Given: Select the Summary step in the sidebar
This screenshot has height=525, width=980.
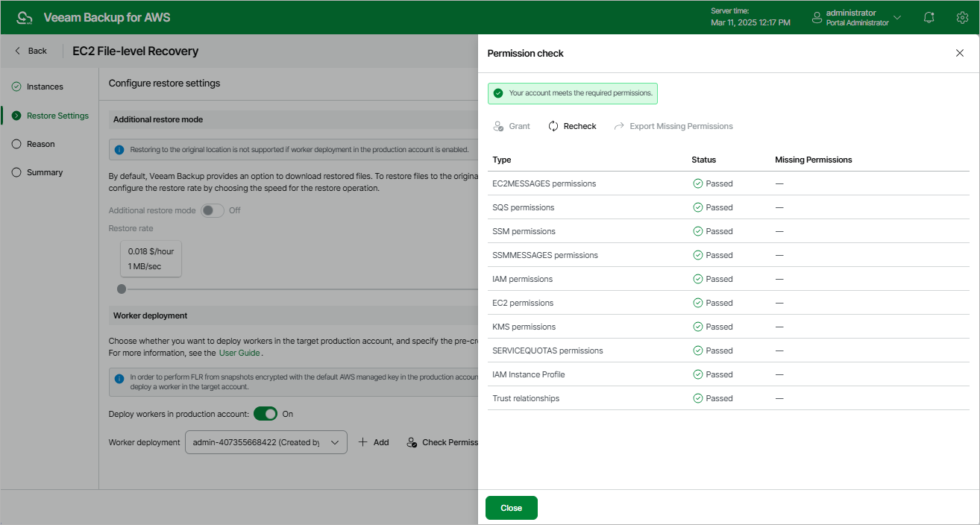Looking at the screenshot, I should (x=16, y=172).
